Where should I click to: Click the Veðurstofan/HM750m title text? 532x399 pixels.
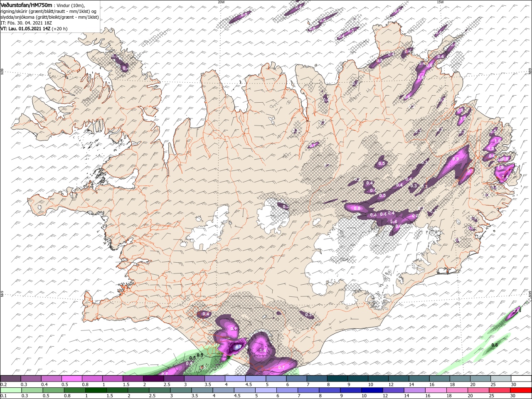[x=26, y=5]
